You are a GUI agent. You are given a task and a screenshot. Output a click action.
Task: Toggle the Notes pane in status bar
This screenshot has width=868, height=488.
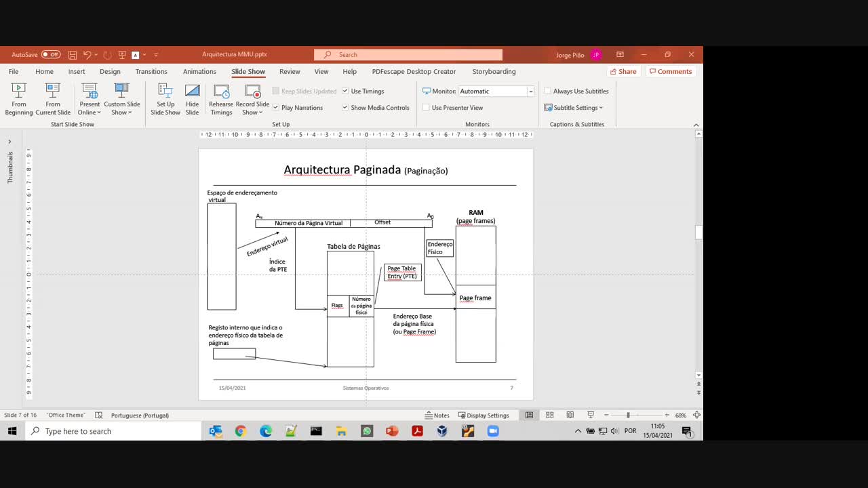437,415
